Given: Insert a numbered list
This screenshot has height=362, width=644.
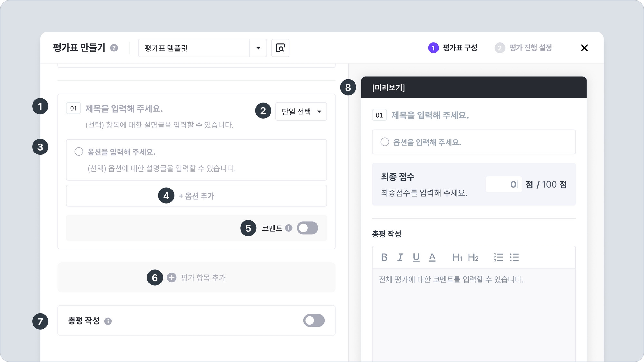Looking at the screenshot, I should [498, 257].
